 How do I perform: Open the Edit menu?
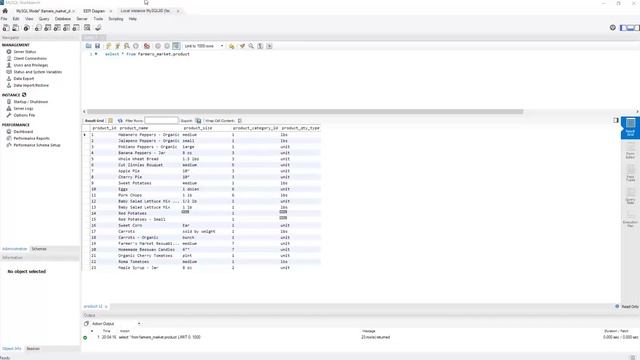pos(16,19)
